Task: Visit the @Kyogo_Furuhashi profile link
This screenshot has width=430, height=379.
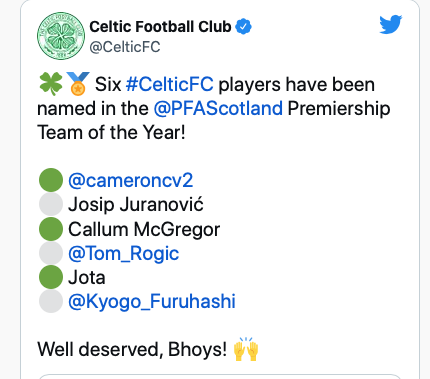Action: tap(152, 301)
